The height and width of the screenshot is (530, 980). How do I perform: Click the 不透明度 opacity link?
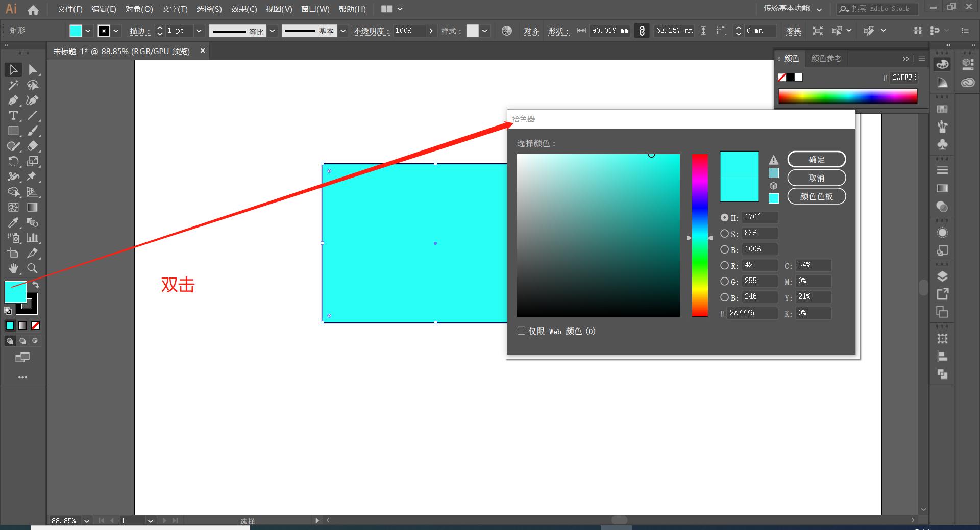[372, 31]
